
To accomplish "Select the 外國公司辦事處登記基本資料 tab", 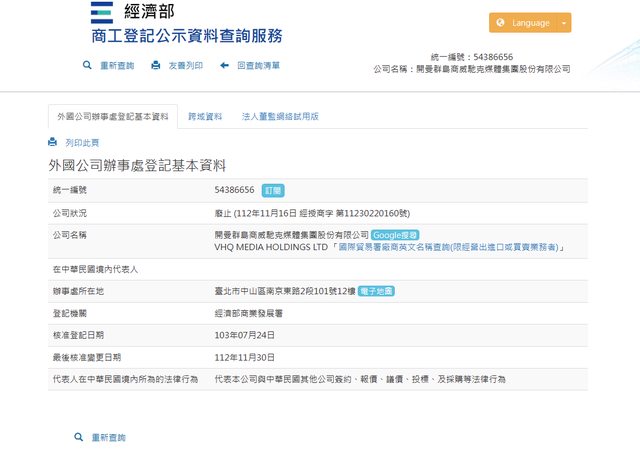I will 112,116.
